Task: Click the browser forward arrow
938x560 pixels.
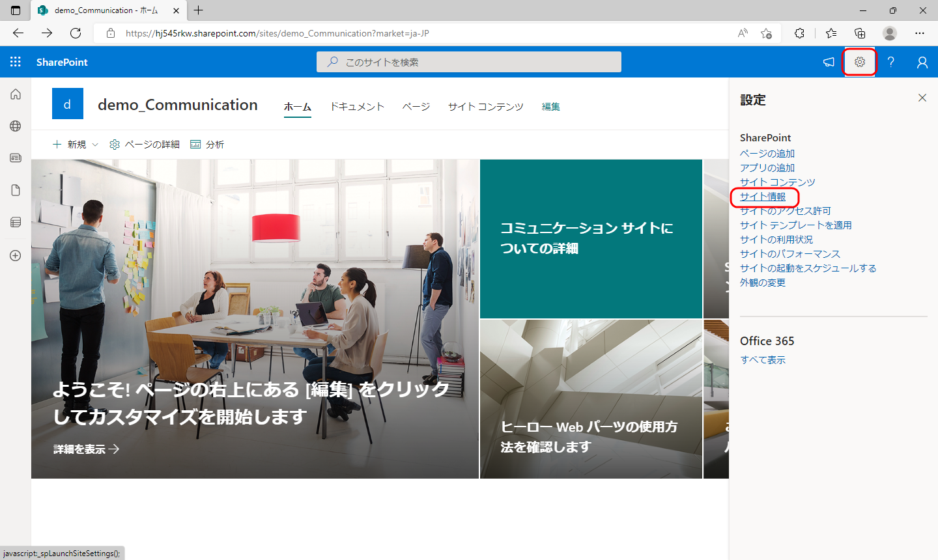Action: 47,33
